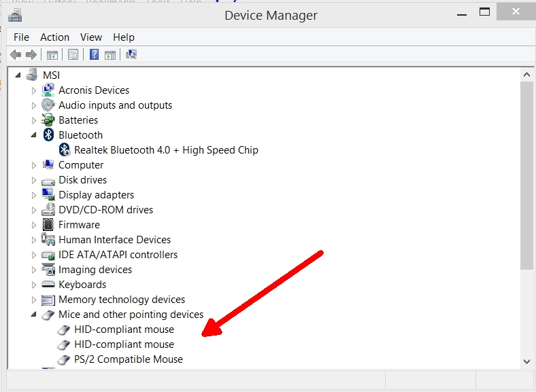
Task: Expand the Human Interface Devices node
Action: point(34,240)
